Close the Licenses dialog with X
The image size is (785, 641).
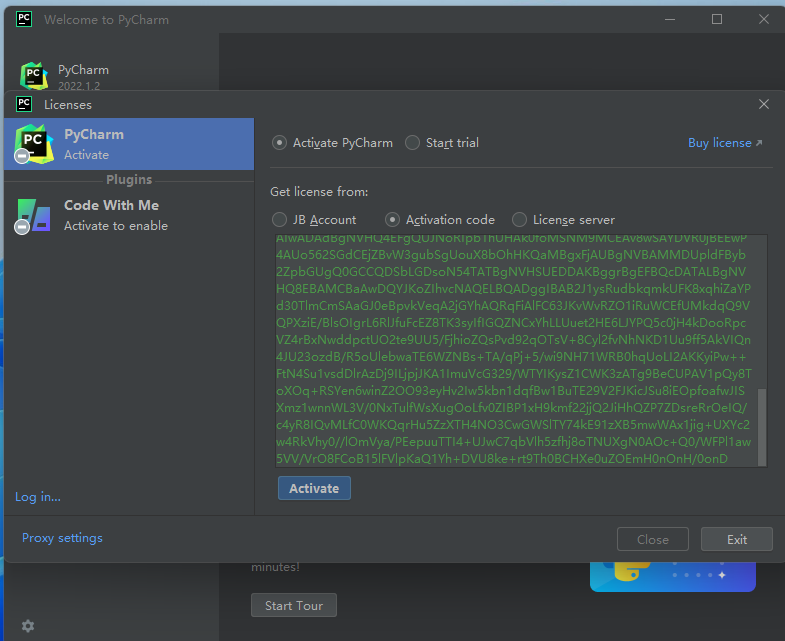(x=763, y=104)
